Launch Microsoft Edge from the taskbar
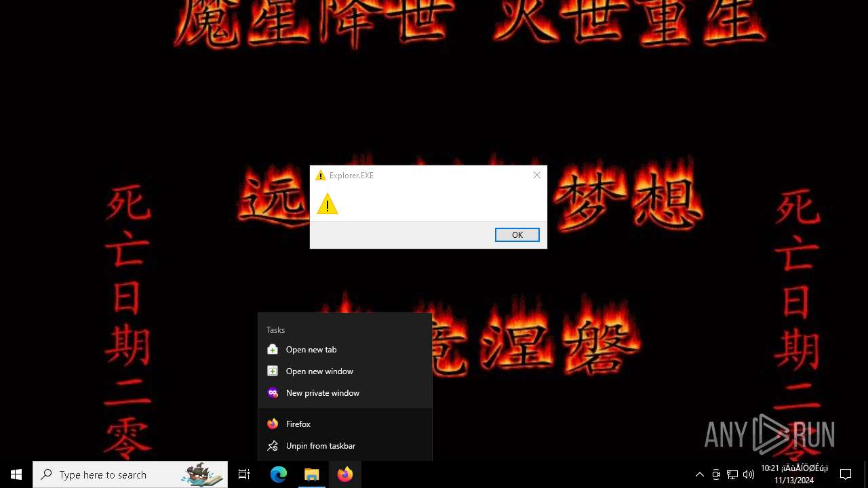The image size is (868, 488). pyautogui.click(x=279, y=474)
